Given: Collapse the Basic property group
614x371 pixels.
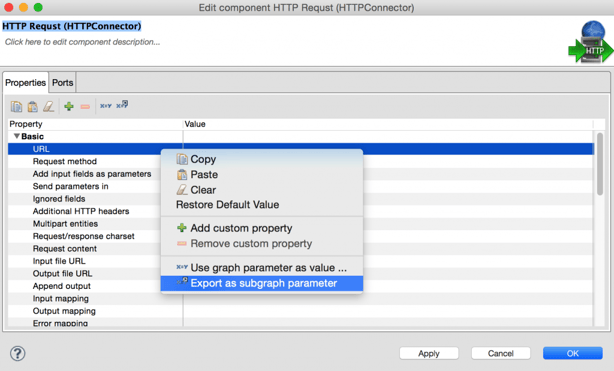Looking at the screenshot, I should (16, 136).
